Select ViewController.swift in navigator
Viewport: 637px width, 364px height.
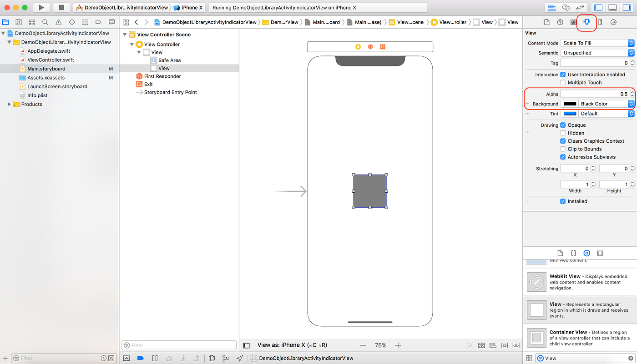pyautogui.click(x=51, y=60)
